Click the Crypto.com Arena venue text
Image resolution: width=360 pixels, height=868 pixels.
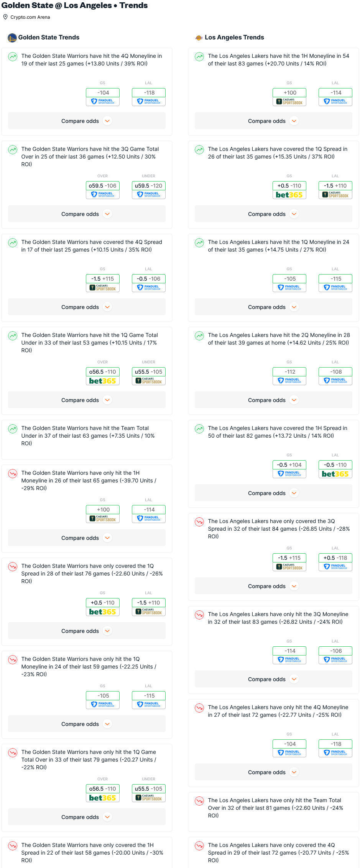pyautogui.click(x=30, y=17)
